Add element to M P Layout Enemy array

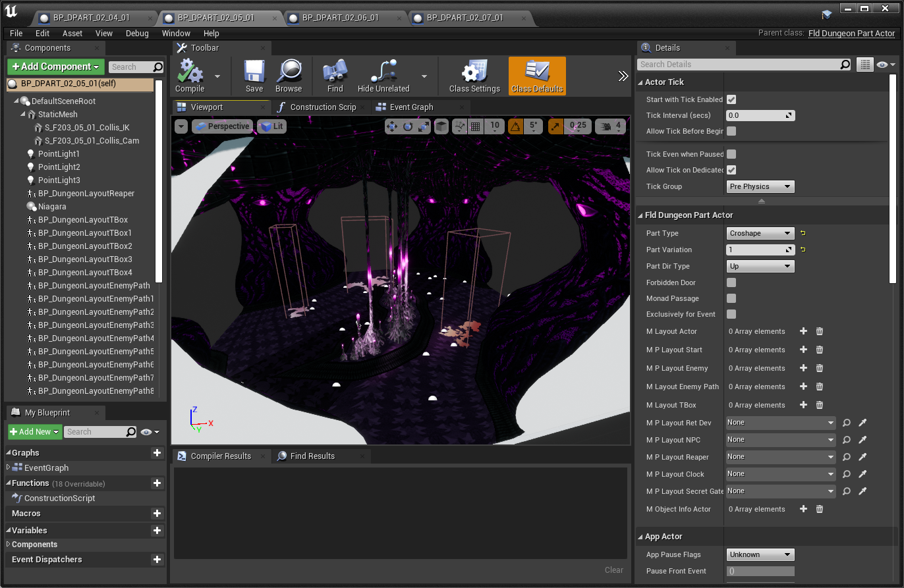click(803, 368)
